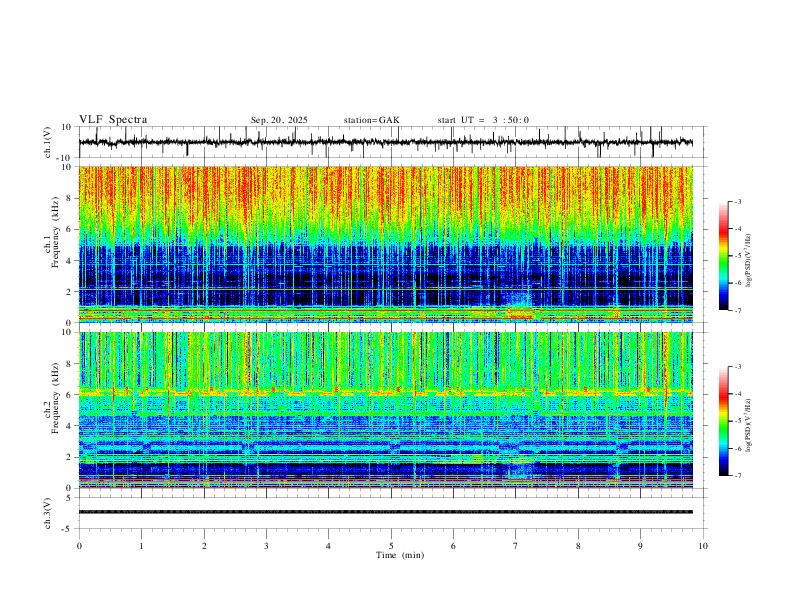Click the ch.1 frequency tick '6'
Image resolution: width=792 pixels, height=612 pixels.
(69, 229)
